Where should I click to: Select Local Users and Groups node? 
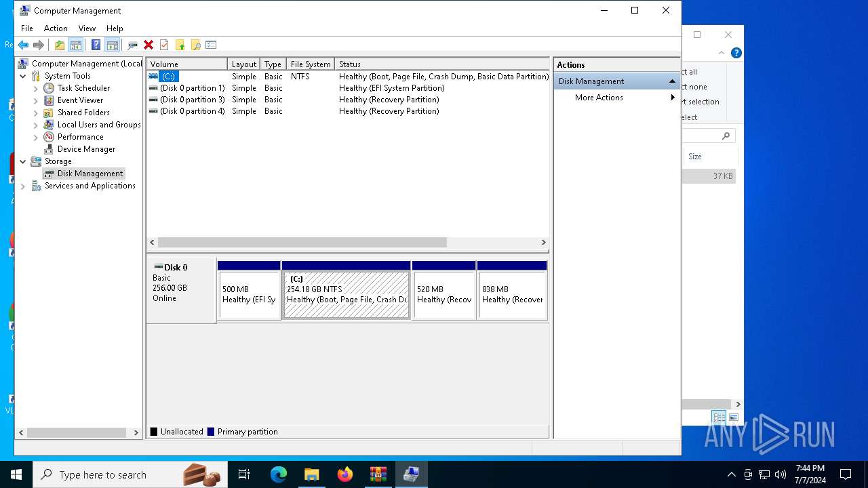tap(99, 125)
